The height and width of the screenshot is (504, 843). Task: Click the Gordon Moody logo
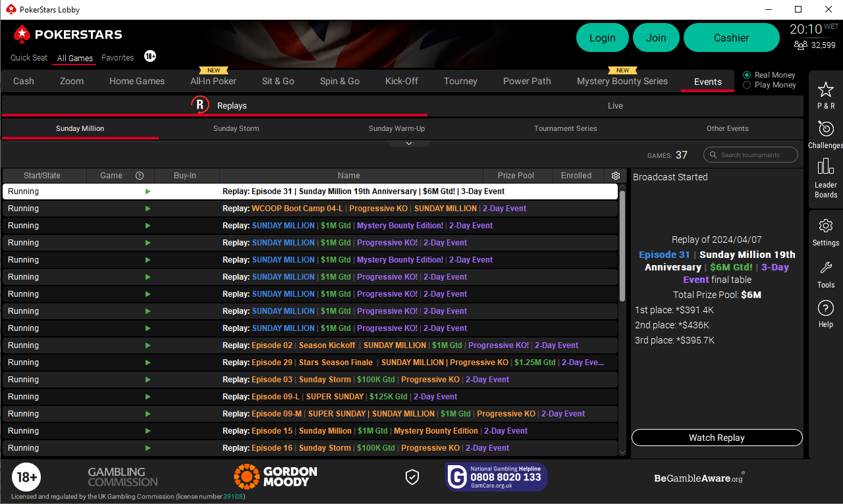tap(275, 476)
